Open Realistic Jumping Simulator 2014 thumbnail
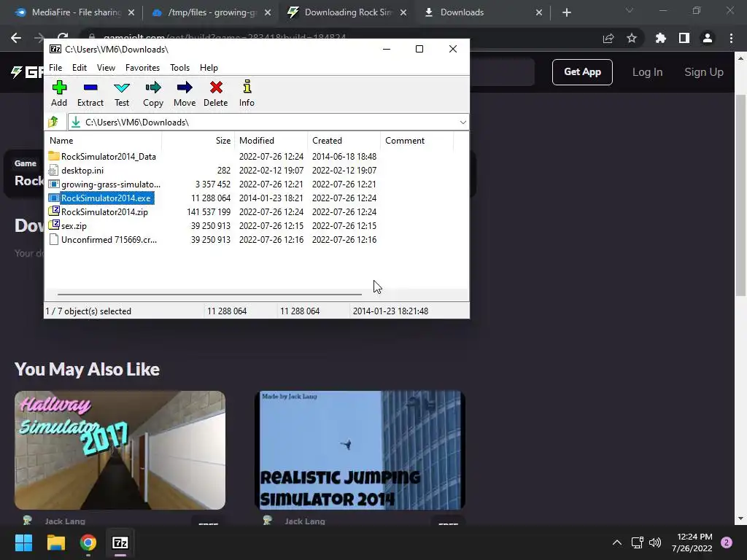 point(360,450)
